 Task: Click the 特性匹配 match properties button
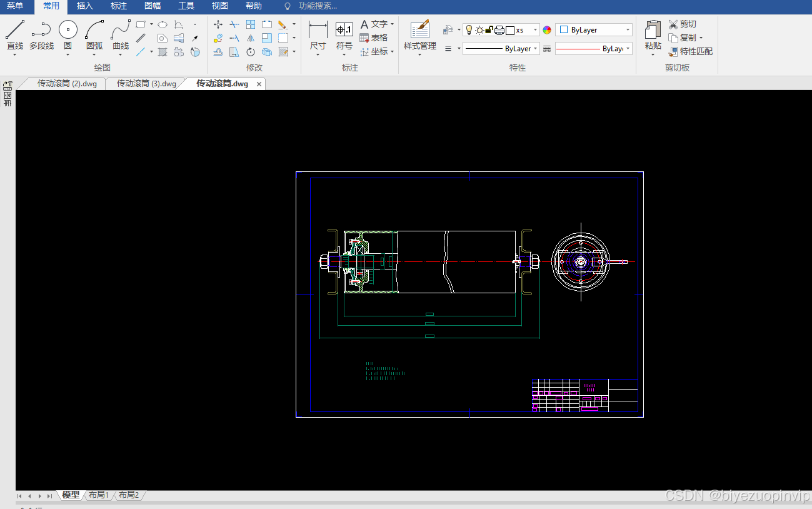point(690,51)
